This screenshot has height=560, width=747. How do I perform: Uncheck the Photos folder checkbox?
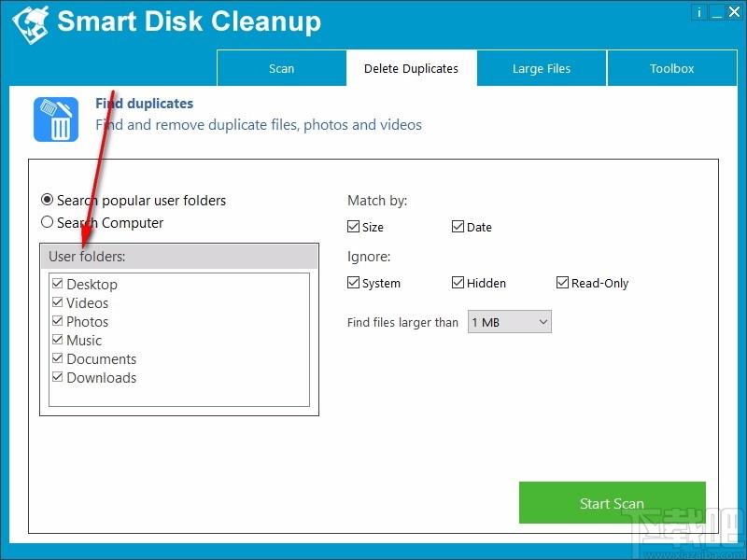point(58,321)
